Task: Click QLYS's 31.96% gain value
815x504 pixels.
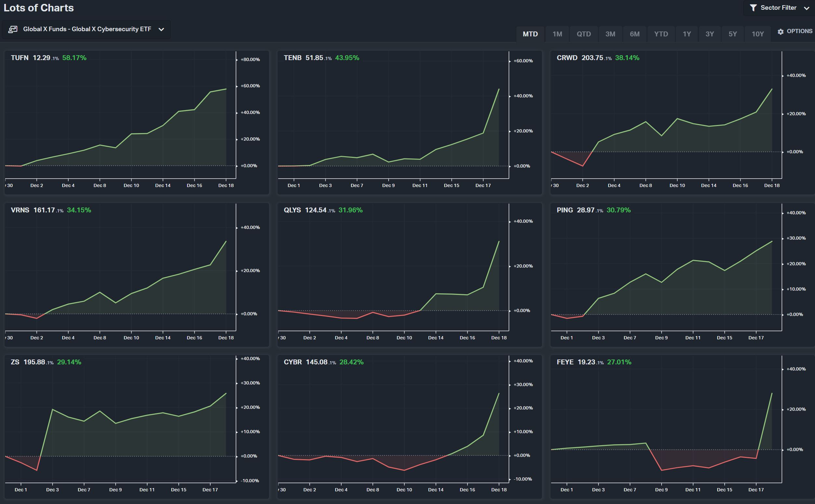Action: pyautogui.click(x=351, y=210)
